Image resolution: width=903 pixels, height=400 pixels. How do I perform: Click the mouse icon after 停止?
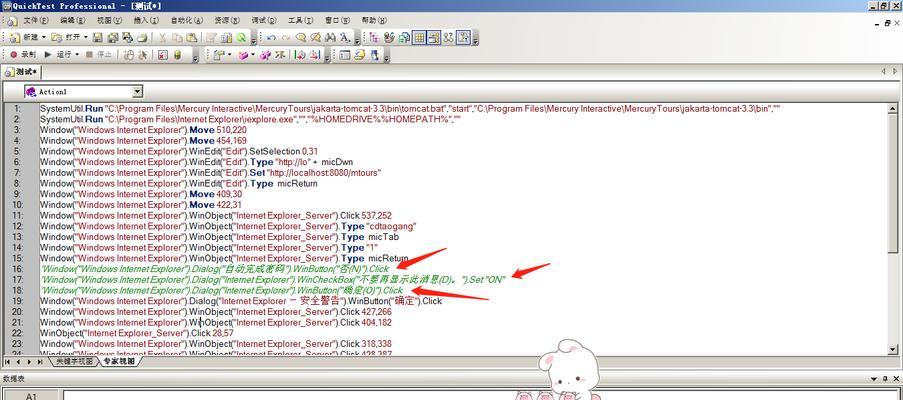pyautogui.click(x=128, y=55)
